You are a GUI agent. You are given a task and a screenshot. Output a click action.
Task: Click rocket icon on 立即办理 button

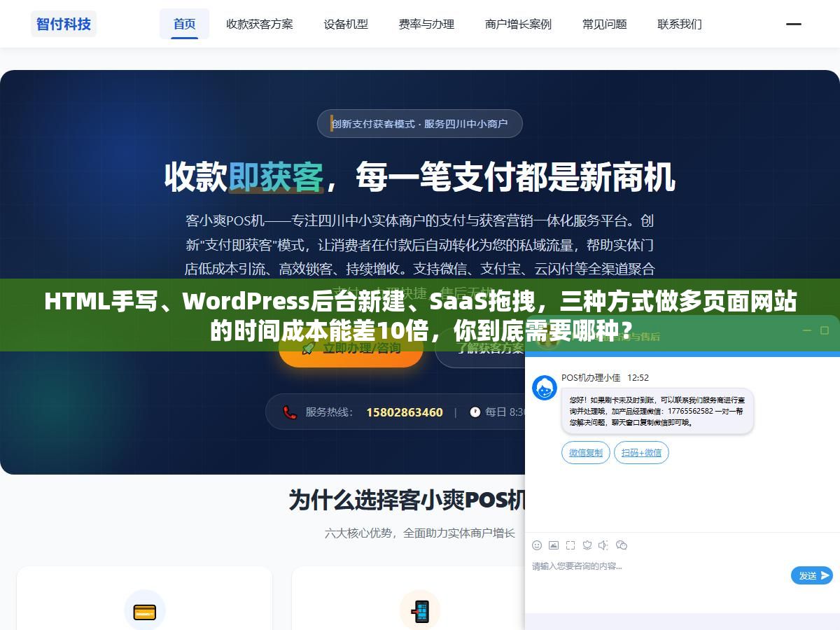[x=308, y=349]
